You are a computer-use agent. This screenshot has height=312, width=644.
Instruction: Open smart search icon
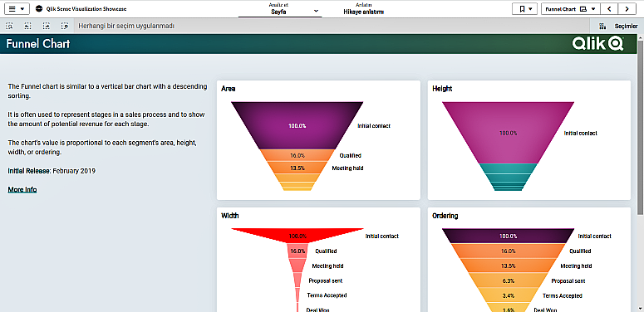pyautogui.click(x=9, y=26)
